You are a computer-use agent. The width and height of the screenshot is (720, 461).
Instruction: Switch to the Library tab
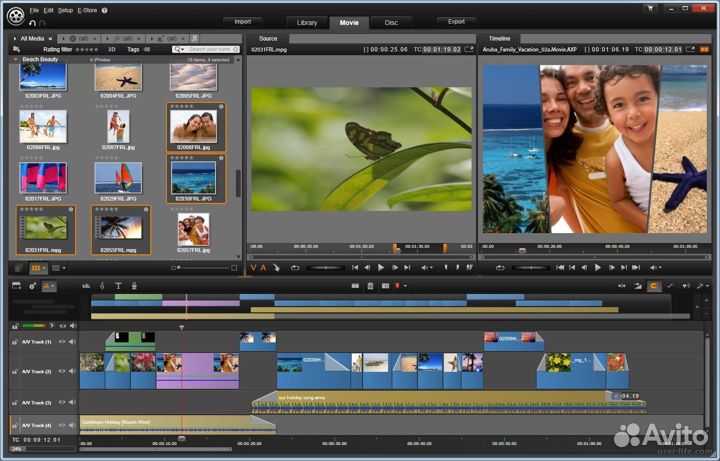307,23
